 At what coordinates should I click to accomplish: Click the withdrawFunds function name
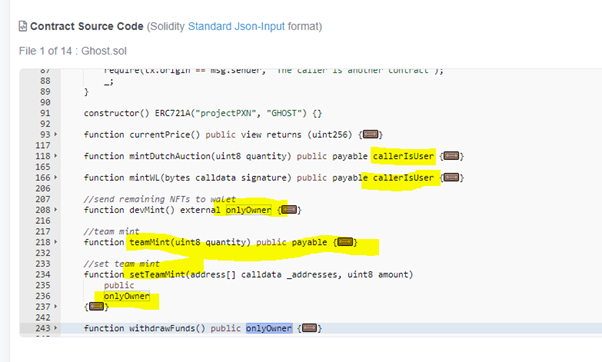pos(162,328)
